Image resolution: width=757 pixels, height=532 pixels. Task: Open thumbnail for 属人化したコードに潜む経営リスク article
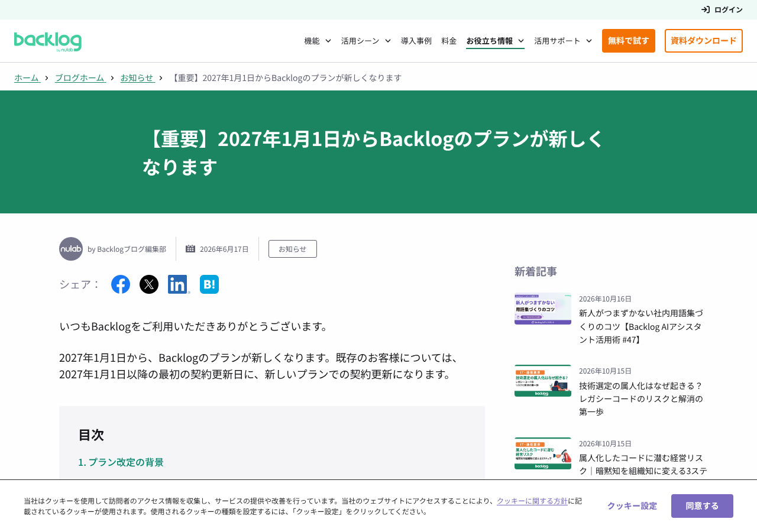pyautogui.click(x=543, y=453)
